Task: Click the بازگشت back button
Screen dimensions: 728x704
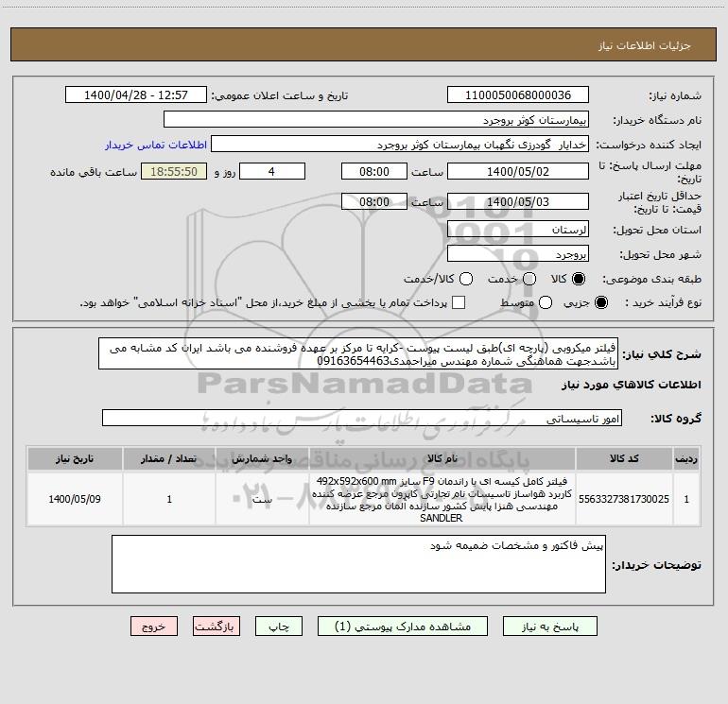Action: click(217, 627)
